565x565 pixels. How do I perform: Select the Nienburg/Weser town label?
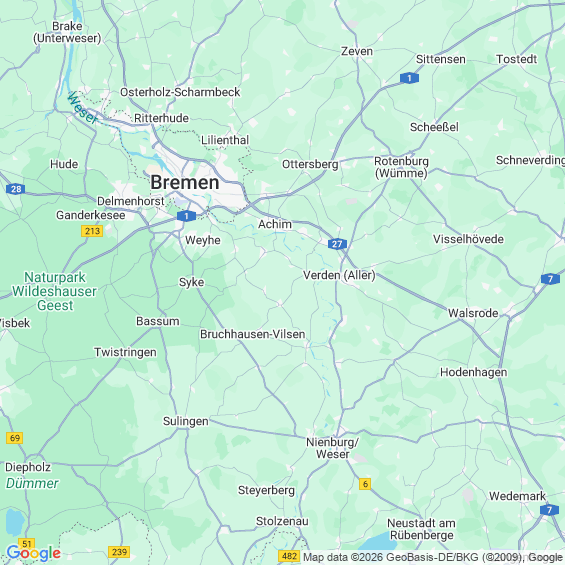click(x=332, y=448)
